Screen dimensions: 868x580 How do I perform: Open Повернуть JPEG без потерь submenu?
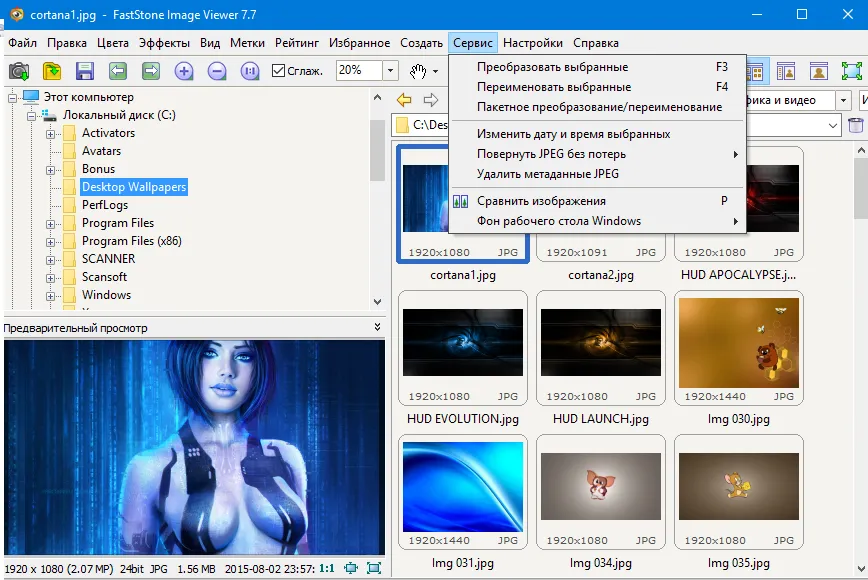598,154
